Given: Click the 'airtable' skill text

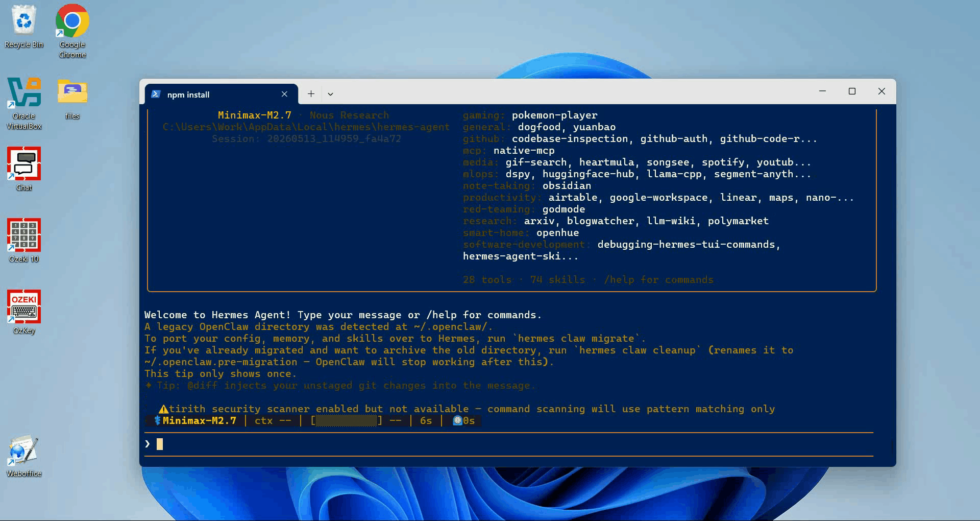Looking at the screenshot, I should [x=573, y=198].
